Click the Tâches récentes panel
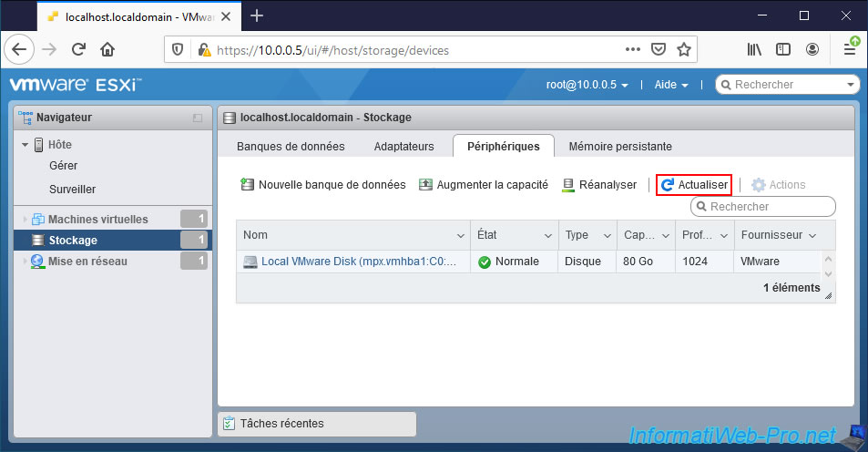 point(317,424)
